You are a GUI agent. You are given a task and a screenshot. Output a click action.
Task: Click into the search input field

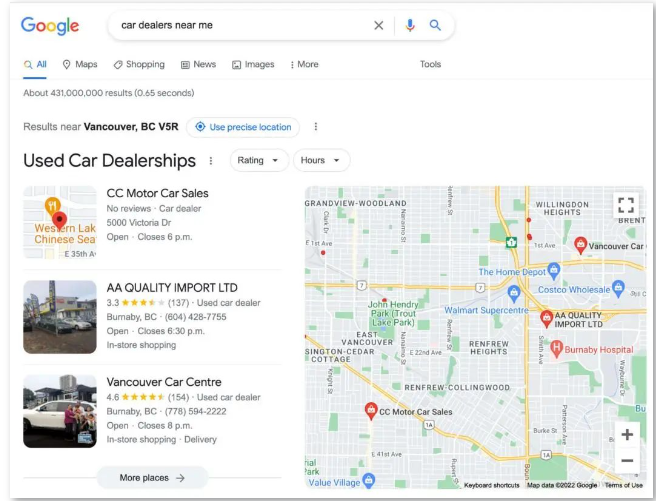click(243, 26)
